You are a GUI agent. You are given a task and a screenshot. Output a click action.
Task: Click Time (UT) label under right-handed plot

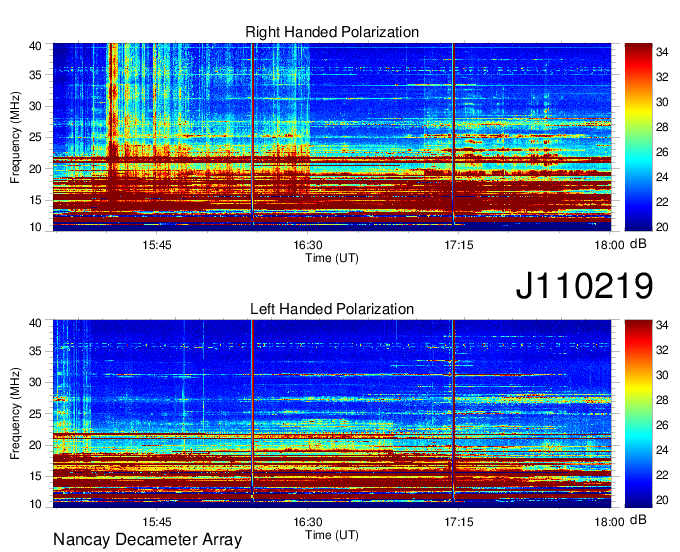click(x=332, y=258)
